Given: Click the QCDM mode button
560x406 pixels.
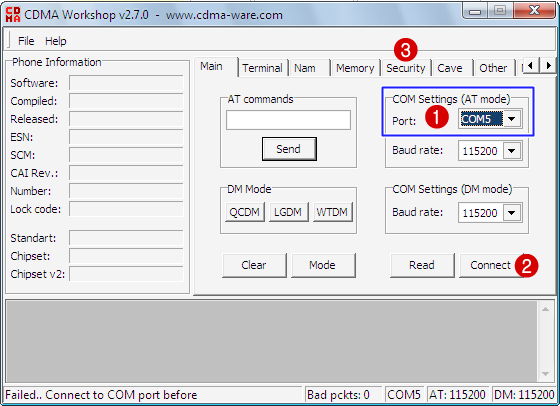Looking at the screenshot, I should pyautogui.click(x=245, y=212).
